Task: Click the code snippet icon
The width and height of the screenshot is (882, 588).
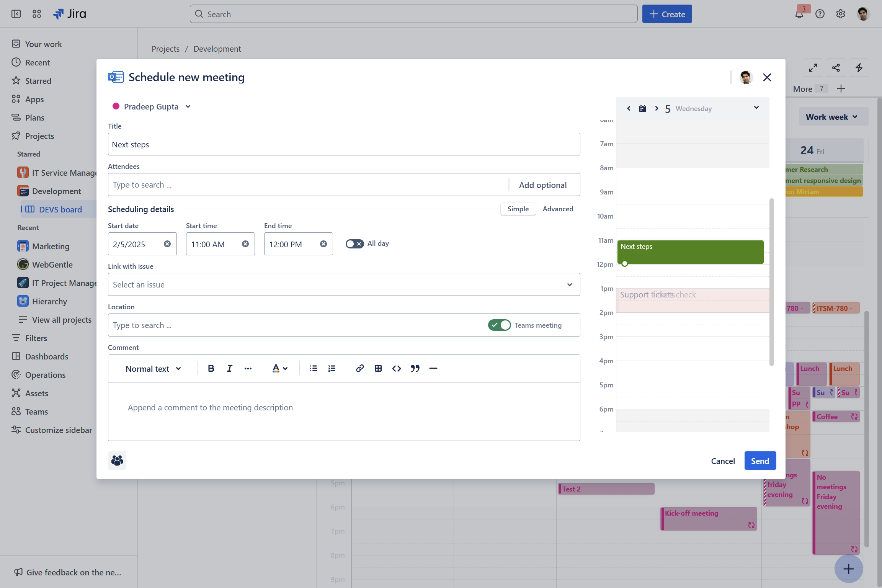Action: tap(397, 368)
